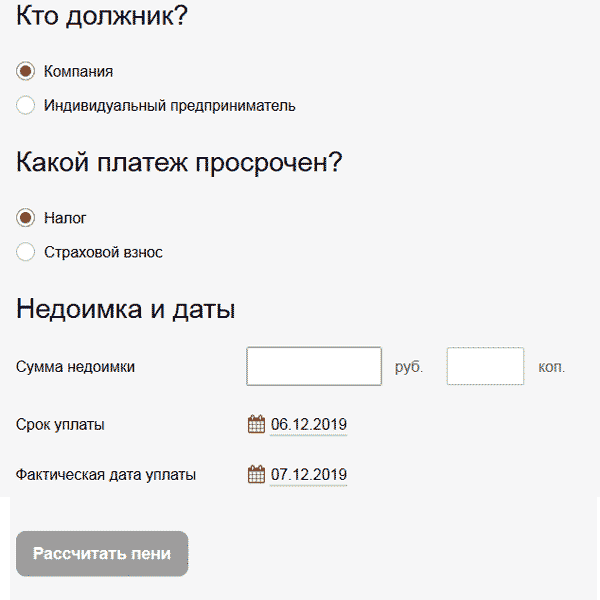Focus the kopecks amount input field

(485, 366)
